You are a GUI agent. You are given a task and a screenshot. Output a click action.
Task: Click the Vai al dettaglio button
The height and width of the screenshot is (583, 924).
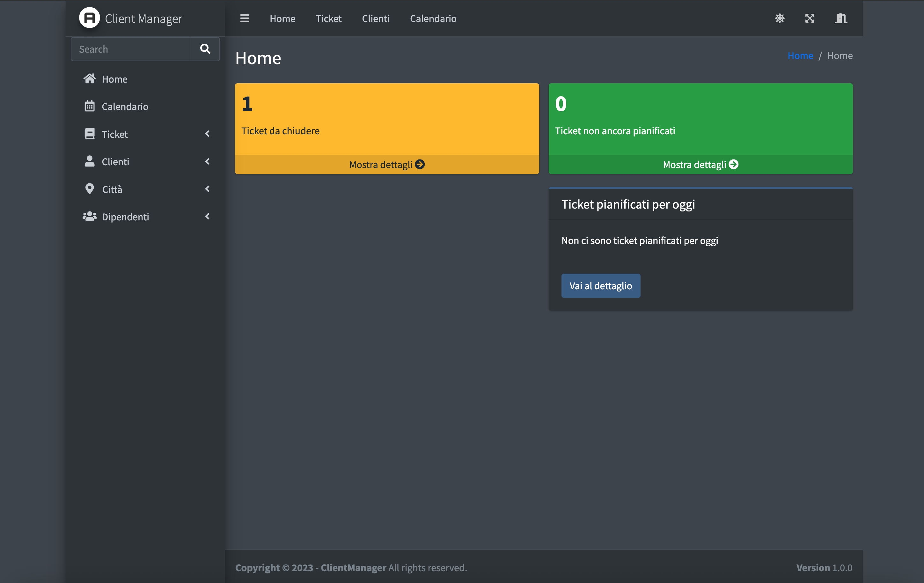tap(600, 285)
